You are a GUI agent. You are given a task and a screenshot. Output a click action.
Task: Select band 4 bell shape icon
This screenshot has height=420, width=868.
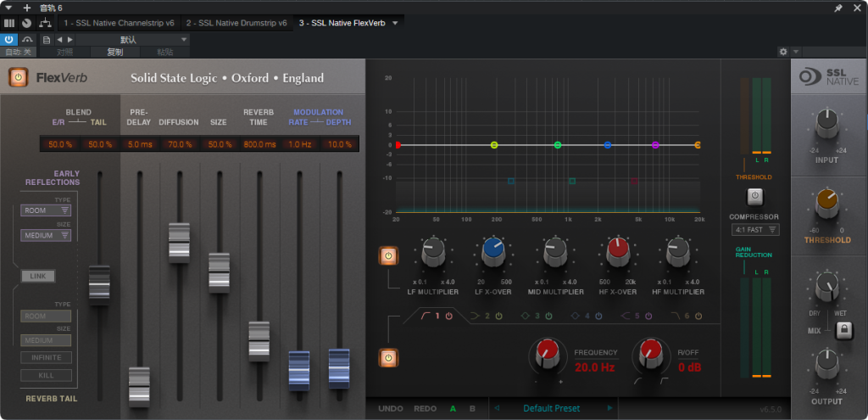576,316
